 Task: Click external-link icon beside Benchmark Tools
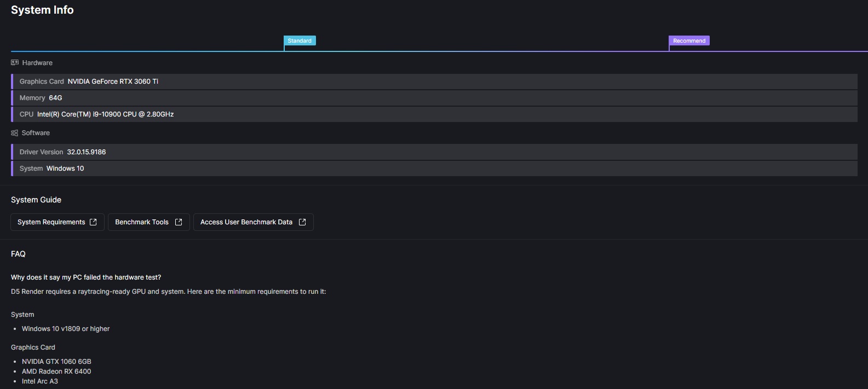coord(179,222)
